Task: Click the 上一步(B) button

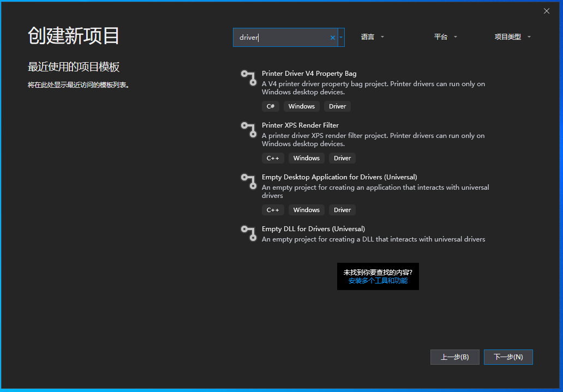Action: point(454,357)
